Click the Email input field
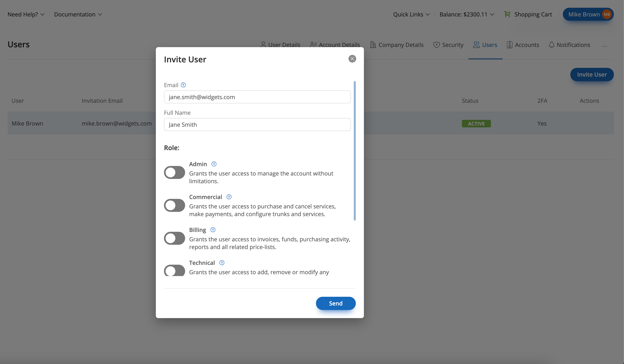Viewport: 624px width, 364px height. tap(257, 97)
